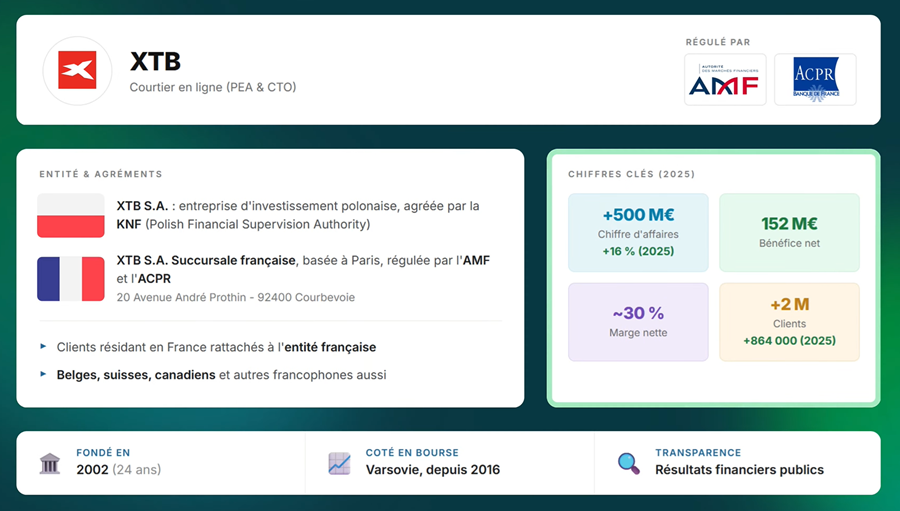
Task: Click the subtitle Courtier en ligne (PEA & CTO)
Action: pos(213,87)
